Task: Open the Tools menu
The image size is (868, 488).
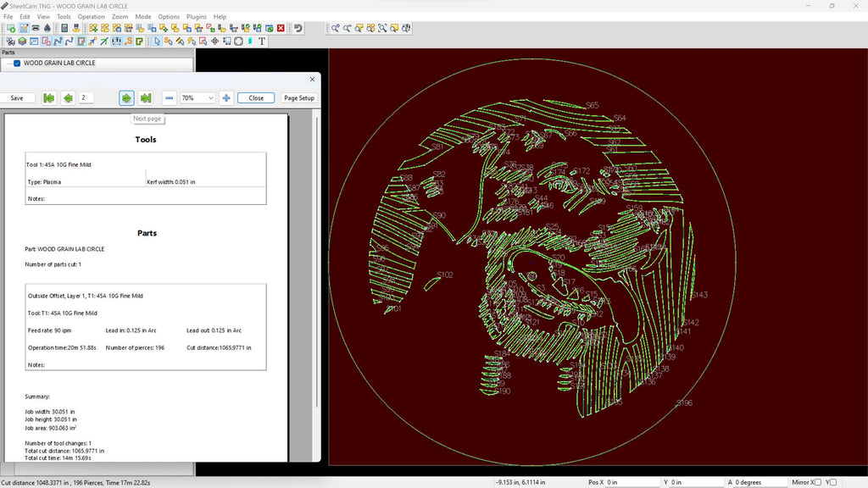Action: [64, 17]
